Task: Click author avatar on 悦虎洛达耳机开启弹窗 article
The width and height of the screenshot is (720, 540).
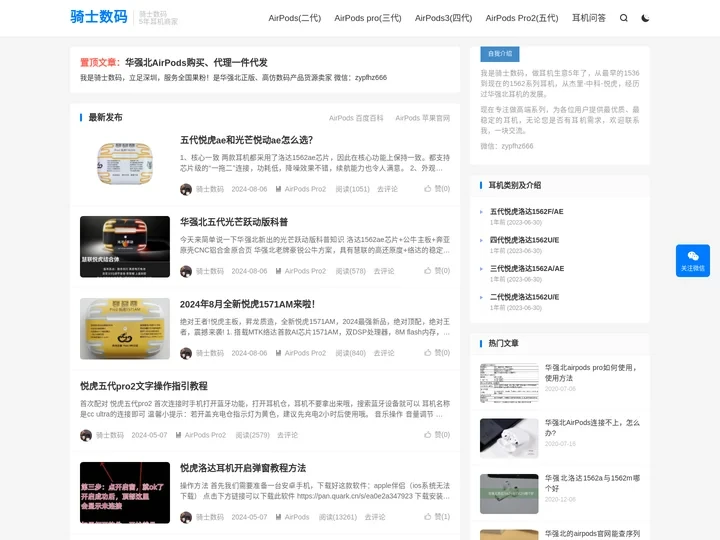Action: click(x=186, y=517)
